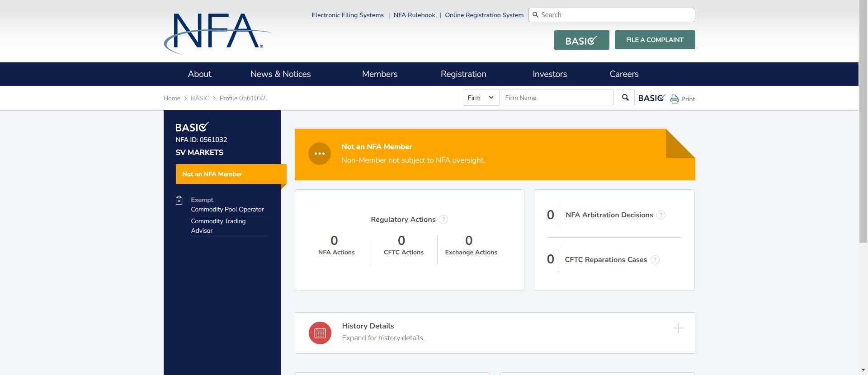Click the File a Complaint button
The height and width of the screenshot is (375, 868).
pyautogui.click(x=655, y=40)
